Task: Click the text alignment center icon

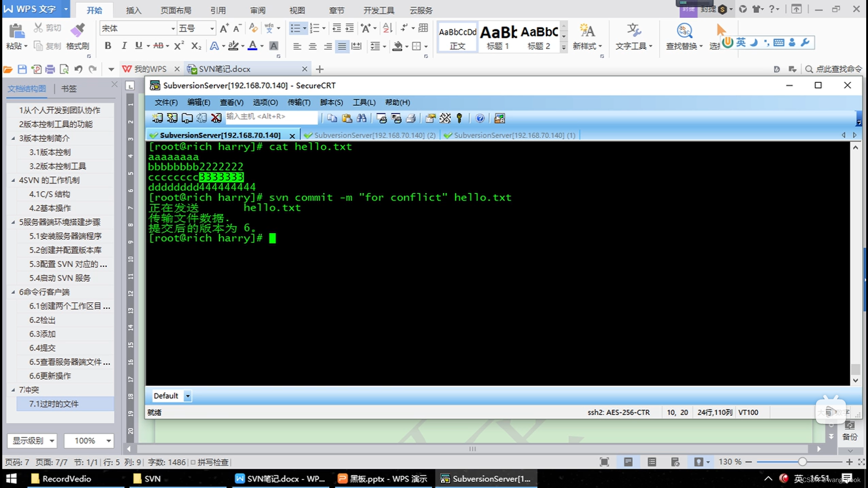Action: pos(311,46)
